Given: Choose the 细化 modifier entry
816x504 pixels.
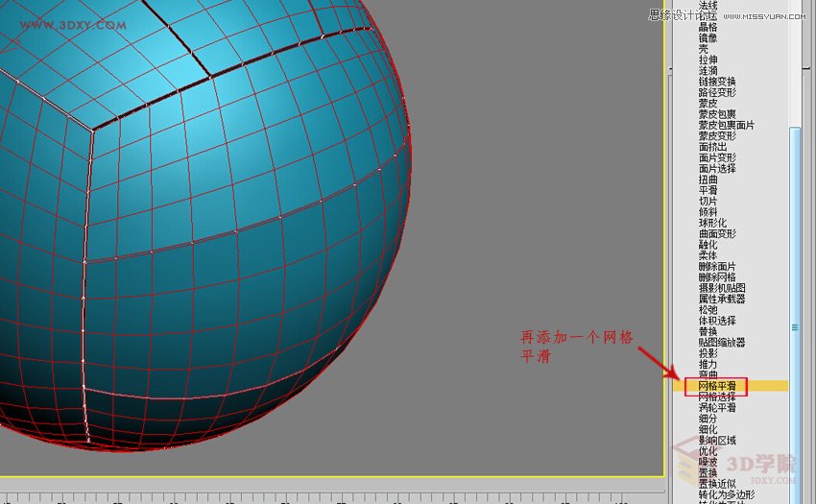Looking at the screenshot, I should 708,429.
